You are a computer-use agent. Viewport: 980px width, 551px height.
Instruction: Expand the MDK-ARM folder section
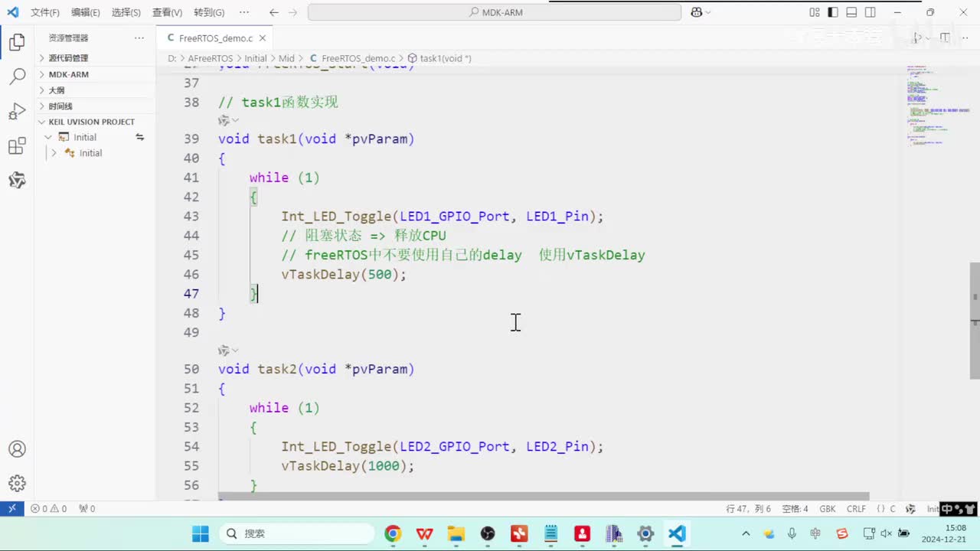click(x=96, y=74)
